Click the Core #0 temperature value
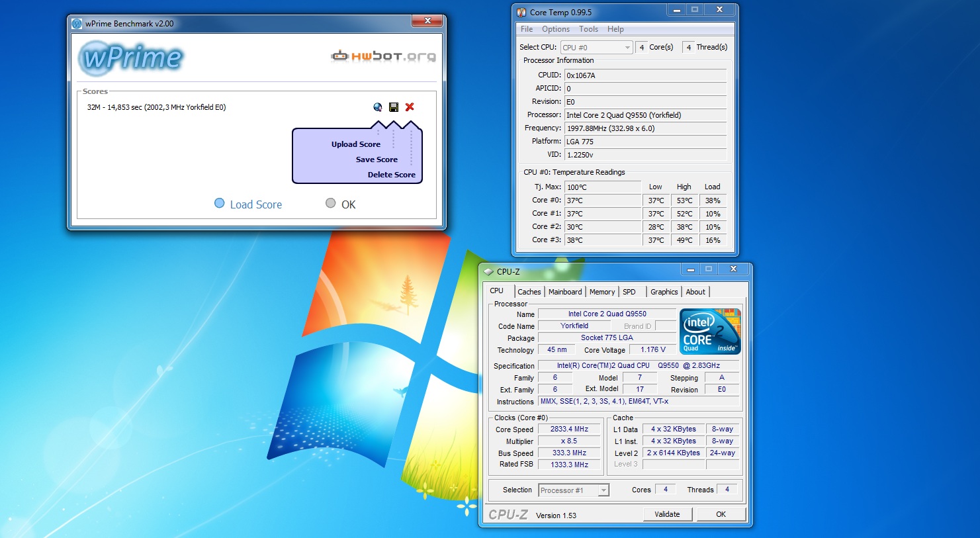The image size is (980, 538). point(603,201)
